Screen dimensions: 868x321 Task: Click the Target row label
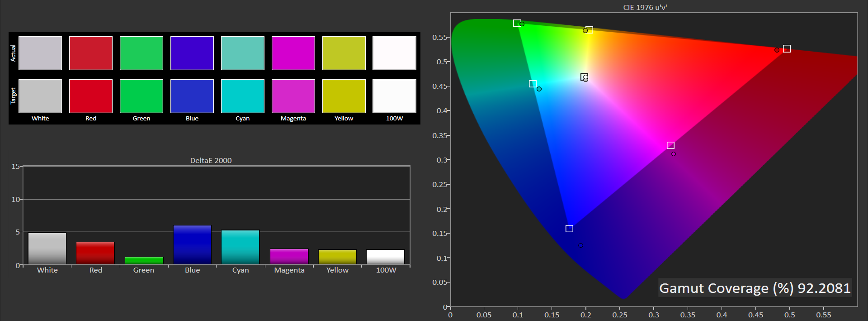point(13,96)
